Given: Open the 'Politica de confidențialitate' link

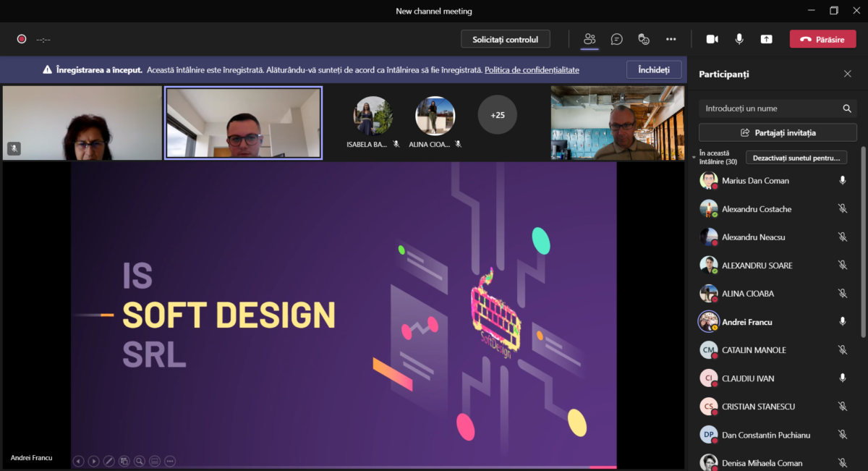Looking at the screenshot, I should click(x=532, y=70).
